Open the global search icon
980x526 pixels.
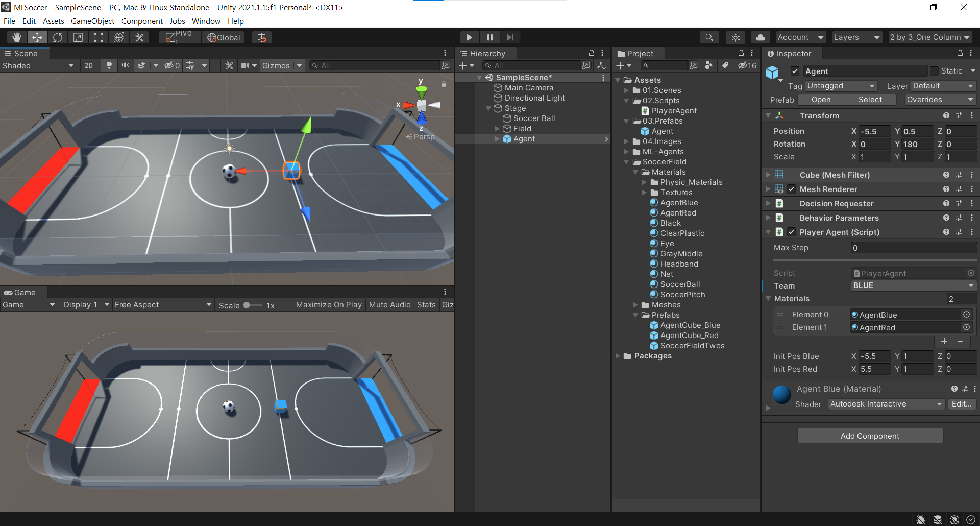709,37
